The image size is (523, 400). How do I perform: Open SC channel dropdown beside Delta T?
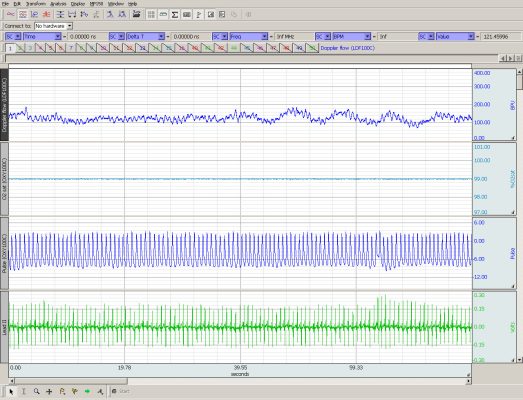point(117,36)
